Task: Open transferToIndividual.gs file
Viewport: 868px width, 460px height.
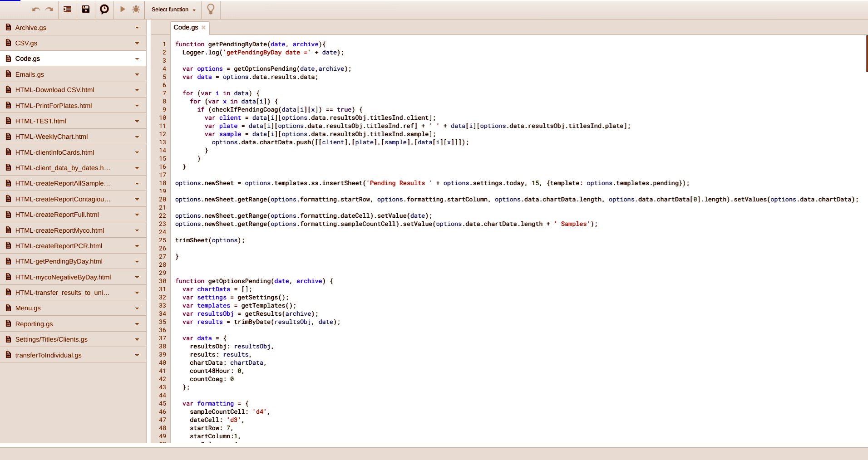Action: (x=48, y=355)
